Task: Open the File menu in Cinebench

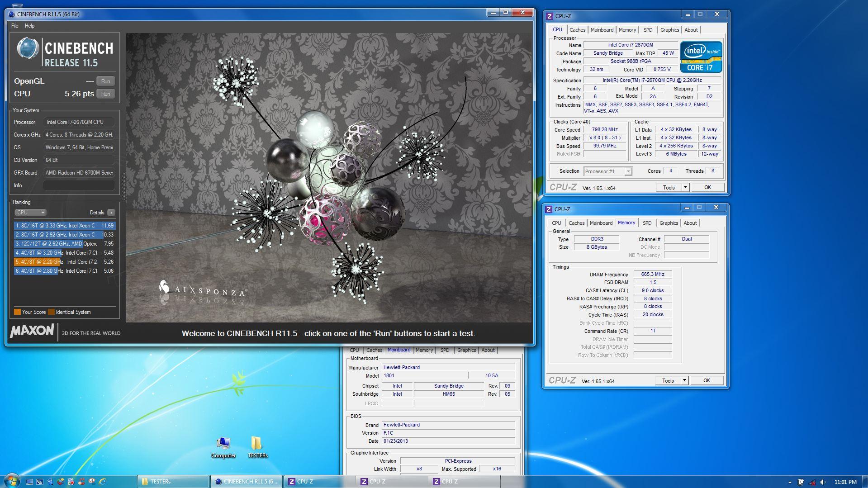Action: point(14,26)
